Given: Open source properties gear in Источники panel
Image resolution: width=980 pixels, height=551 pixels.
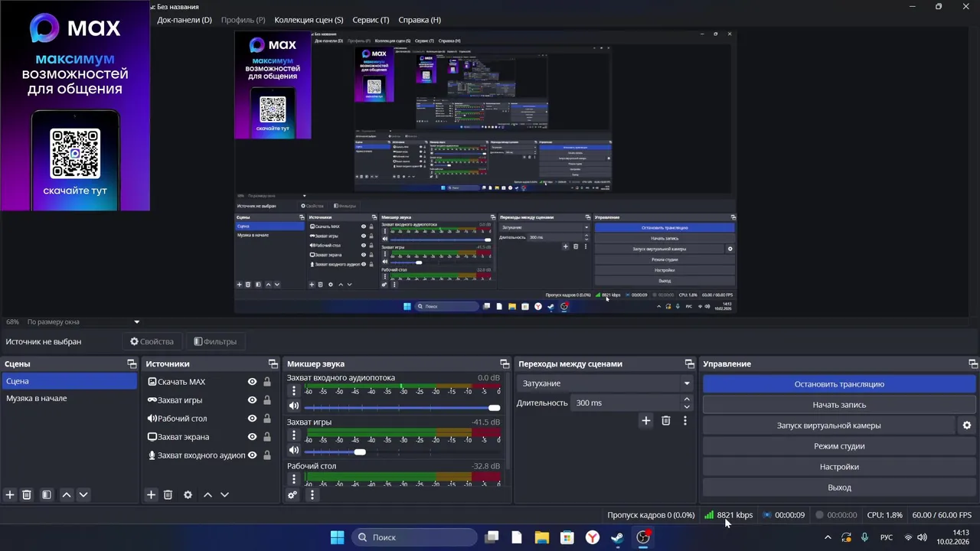Looking at the screenshot, I should click(188, 495).
